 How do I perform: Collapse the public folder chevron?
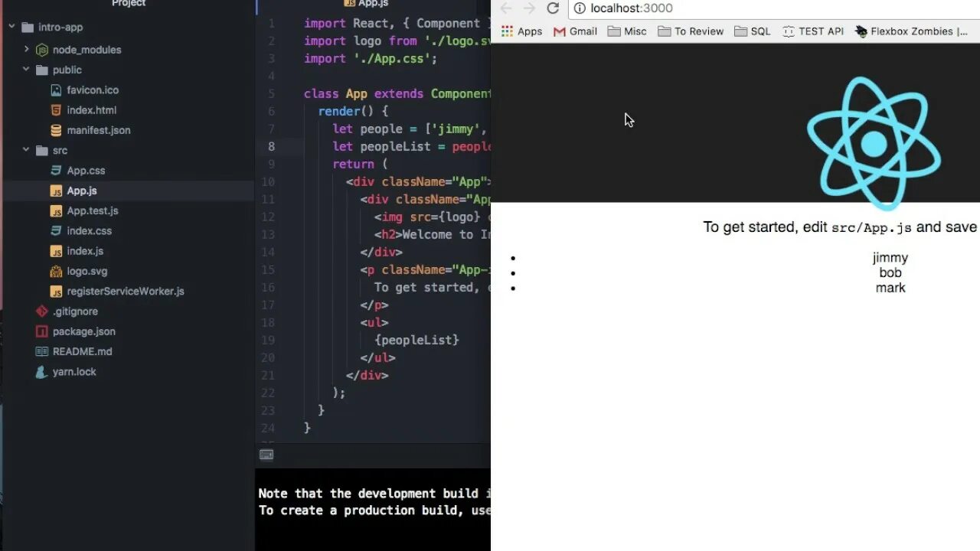coord(26,70)
